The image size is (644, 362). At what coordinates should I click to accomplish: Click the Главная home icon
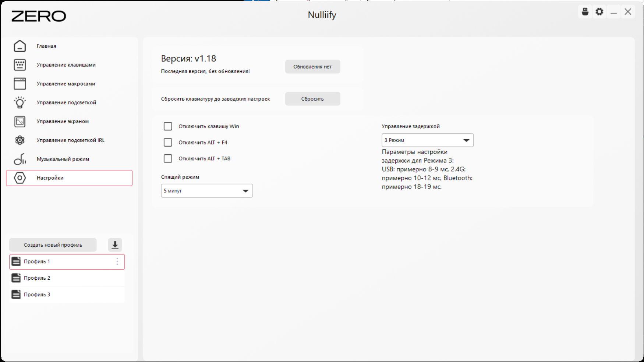pyautogui.click(x=20, y=46)
